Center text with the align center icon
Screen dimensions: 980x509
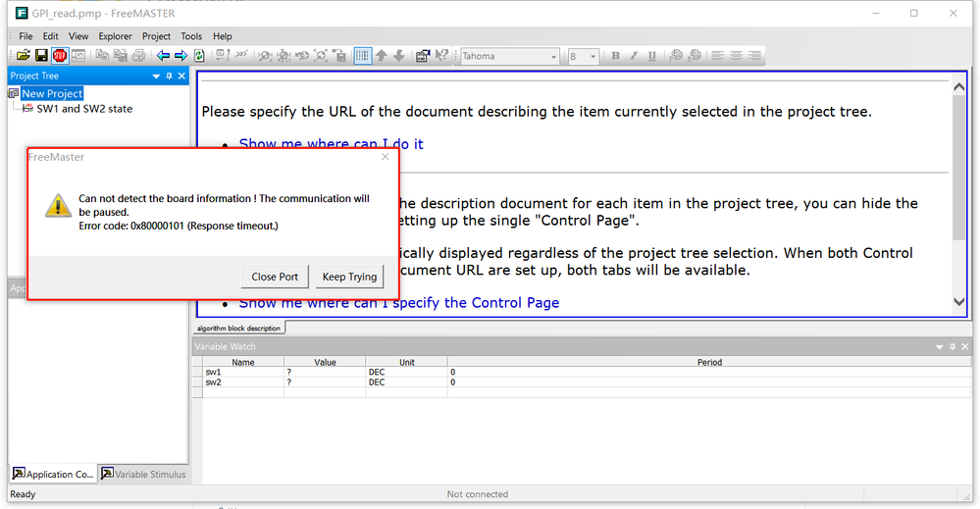pyautogui.click(x=737, y=56)
